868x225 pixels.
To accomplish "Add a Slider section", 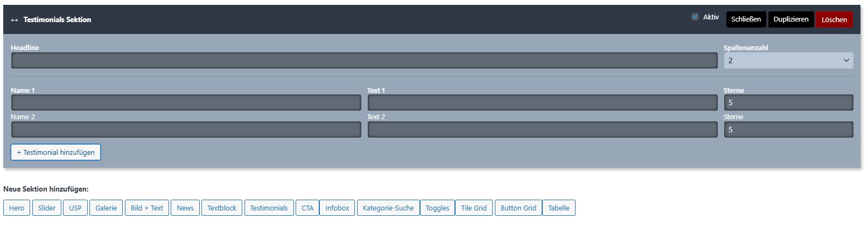I will 47,208.
